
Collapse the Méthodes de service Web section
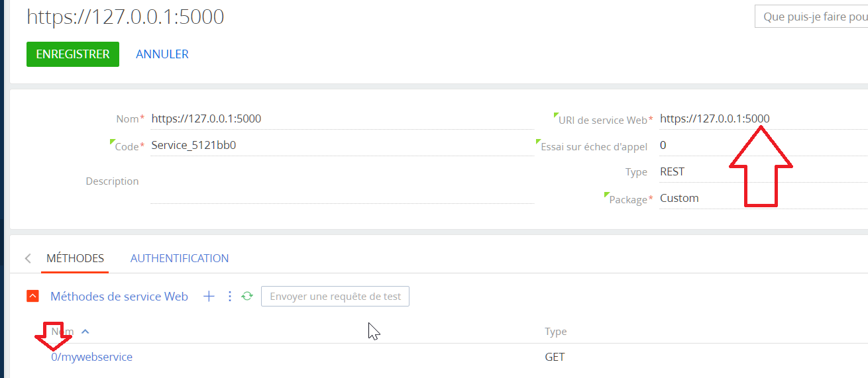pos(32,297)
